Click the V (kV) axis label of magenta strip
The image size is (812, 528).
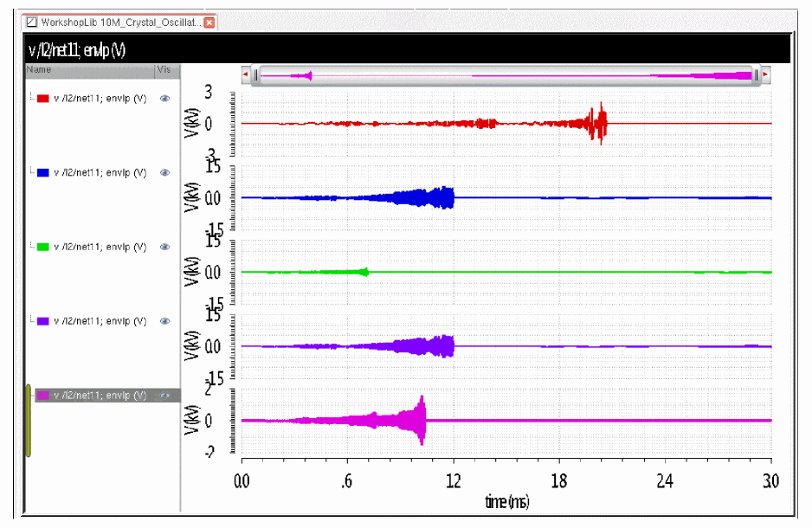tap(191, 420)
